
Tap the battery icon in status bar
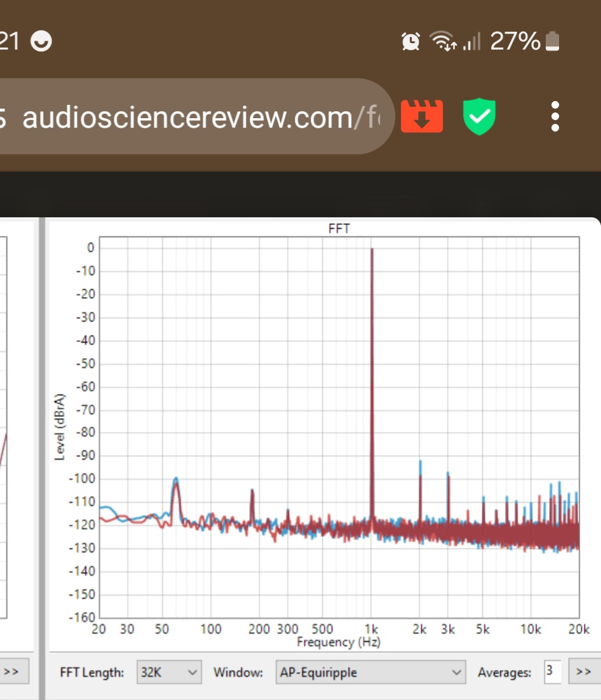(553, 41)
